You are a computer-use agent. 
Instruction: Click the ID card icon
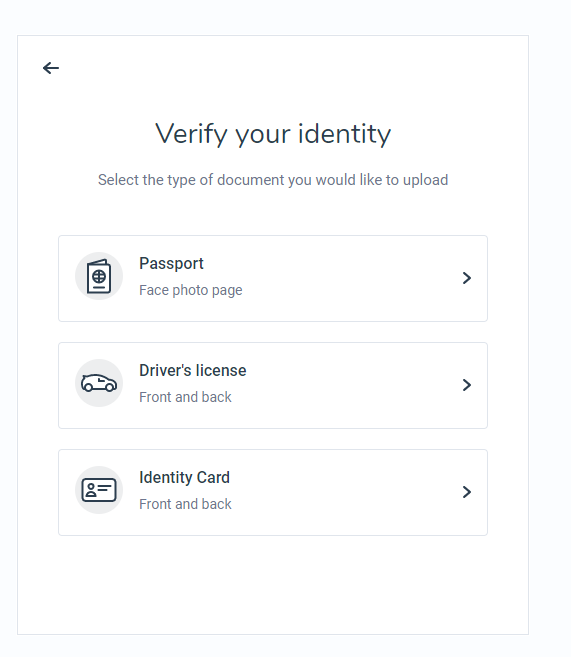99,490
